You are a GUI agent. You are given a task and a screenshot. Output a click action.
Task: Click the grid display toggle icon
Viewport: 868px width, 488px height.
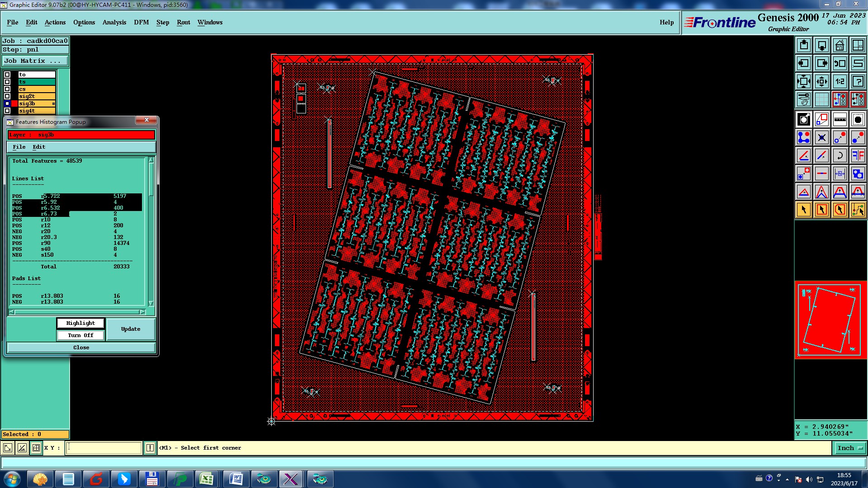point(821,99)
